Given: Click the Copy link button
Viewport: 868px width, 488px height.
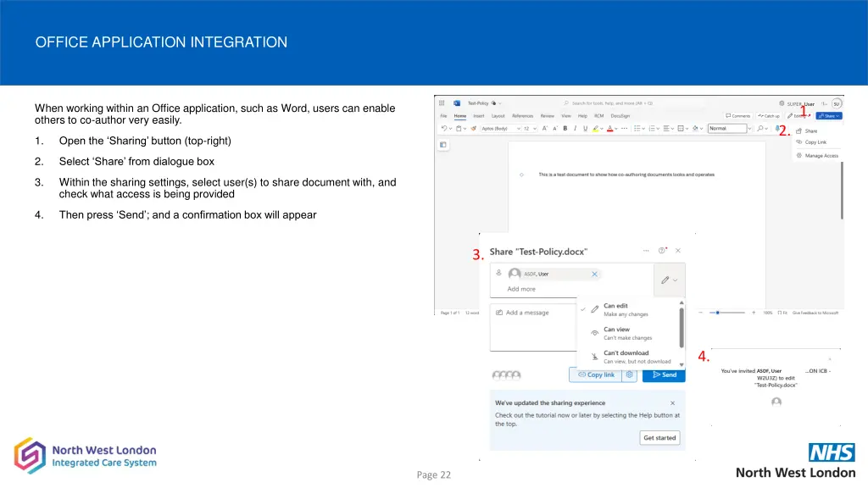Looking at the screenshot, I should (x=596, y=374).
